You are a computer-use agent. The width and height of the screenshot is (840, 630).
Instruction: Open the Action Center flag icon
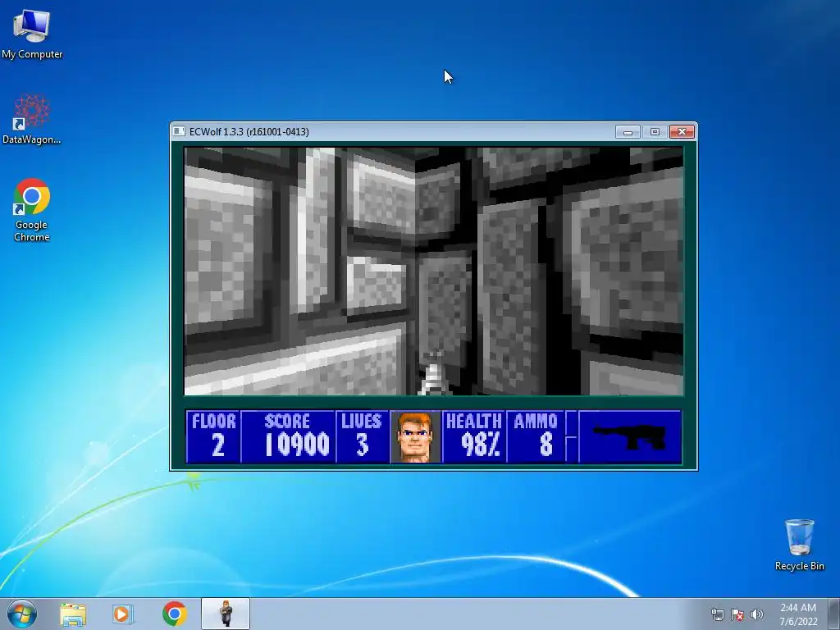pyautogui.click(x=737, y=614)
